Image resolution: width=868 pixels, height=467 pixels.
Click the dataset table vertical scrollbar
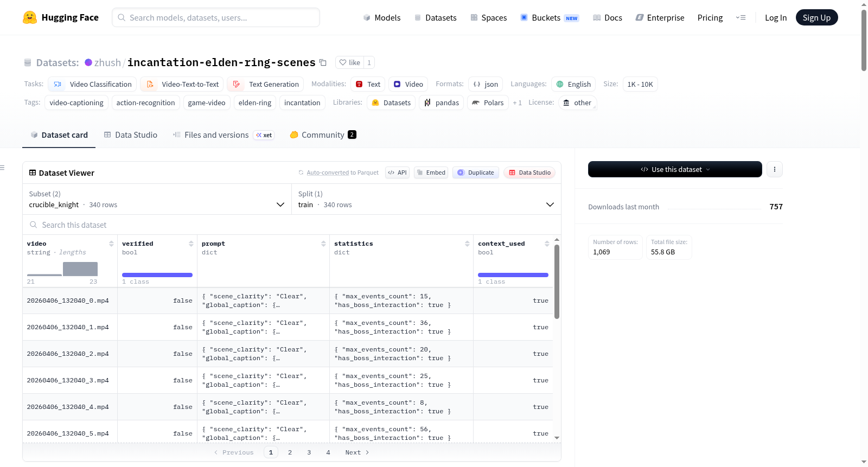pos(557,282)
